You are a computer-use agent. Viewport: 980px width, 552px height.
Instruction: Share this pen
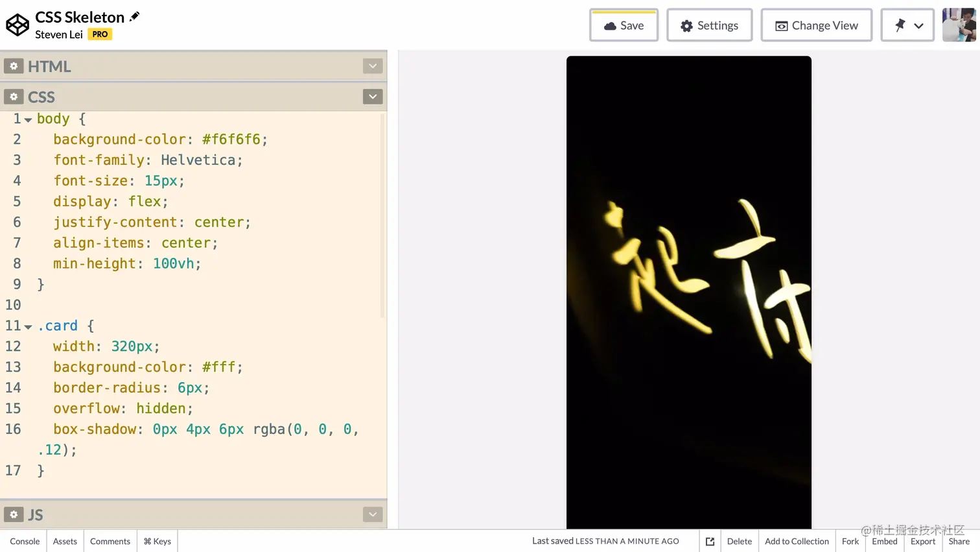tap(959, 540)
